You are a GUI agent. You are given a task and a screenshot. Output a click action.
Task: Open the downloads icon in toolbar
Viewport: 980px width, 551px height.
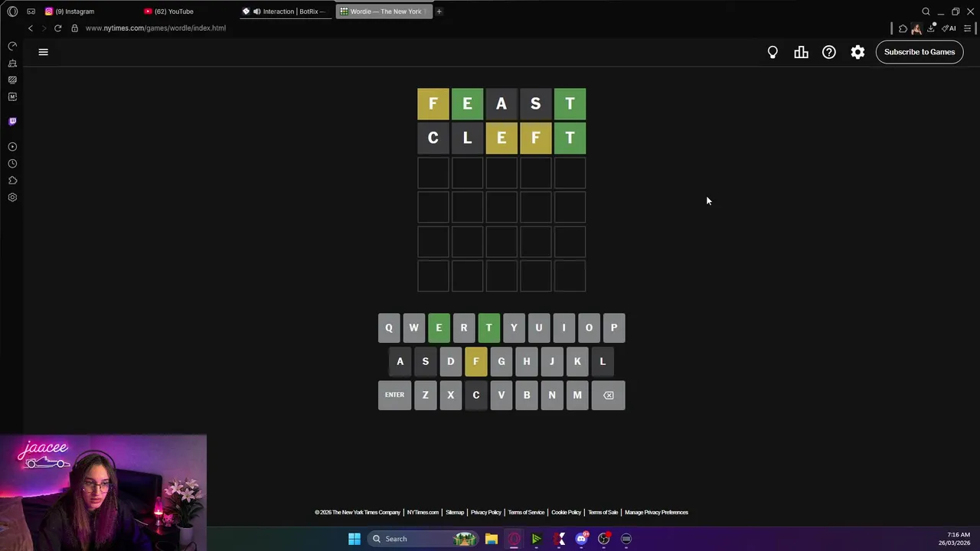coord(931,28)
